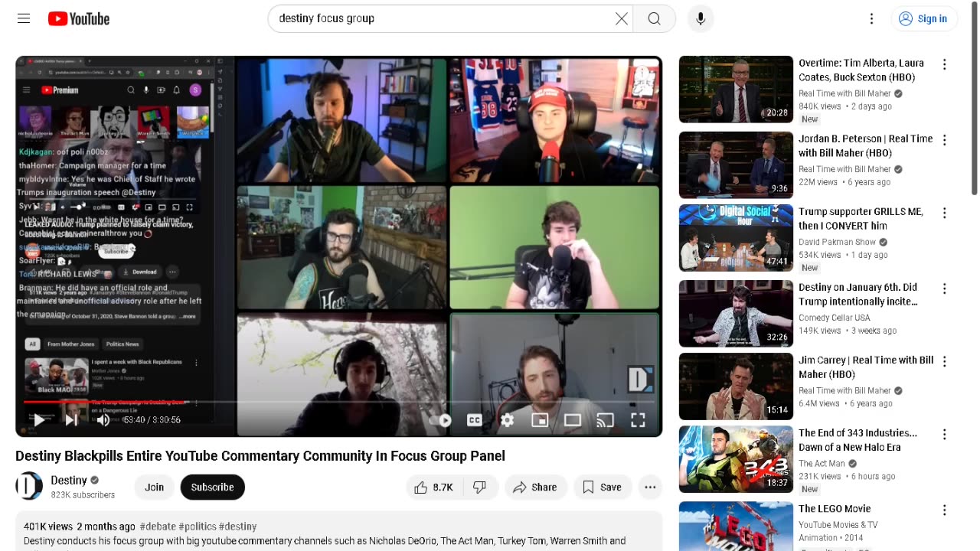The width and height of the screenshot is (980, 551).
Task: Join the Destiny channel membership
Action: click(x=155, y=487)
